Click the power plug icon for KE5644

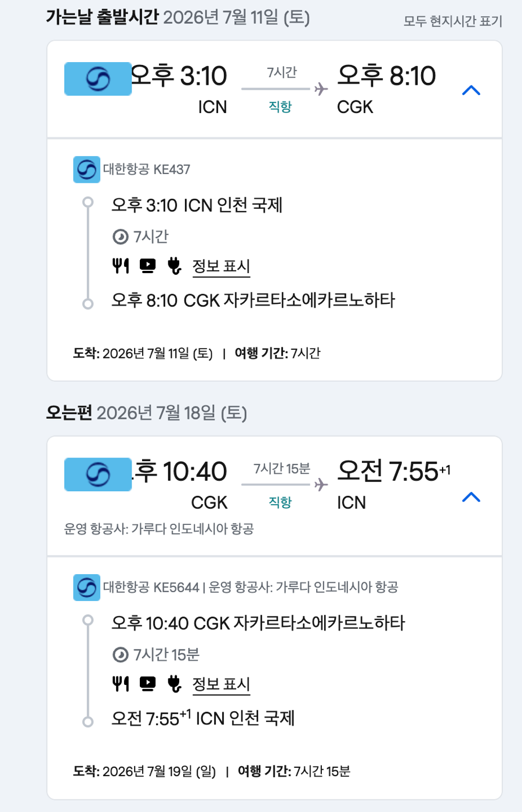coord(174,684)
